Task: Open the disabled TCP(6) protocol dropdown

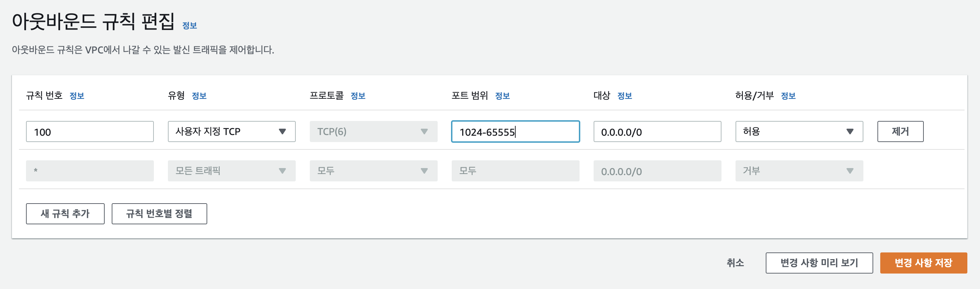Action: [x=374, y=132]
